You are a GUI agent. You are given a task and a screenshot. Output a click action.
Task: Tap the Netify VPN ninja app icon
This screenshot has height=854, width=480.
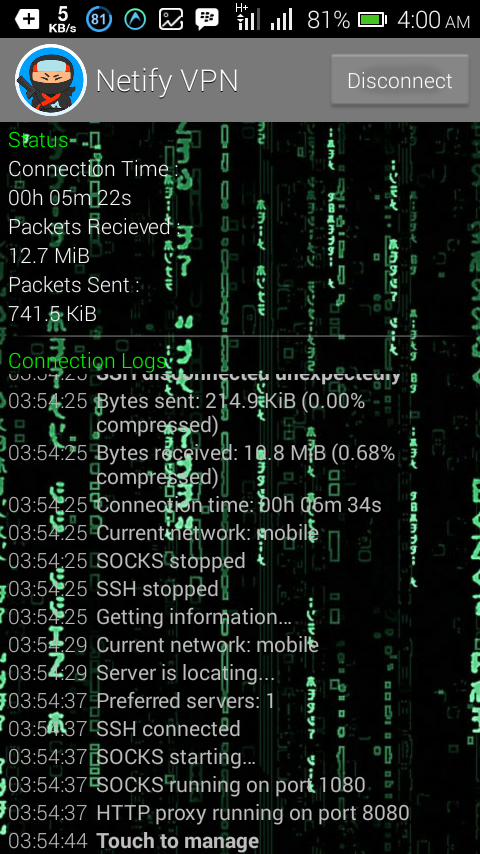click(x=51, y=80)
